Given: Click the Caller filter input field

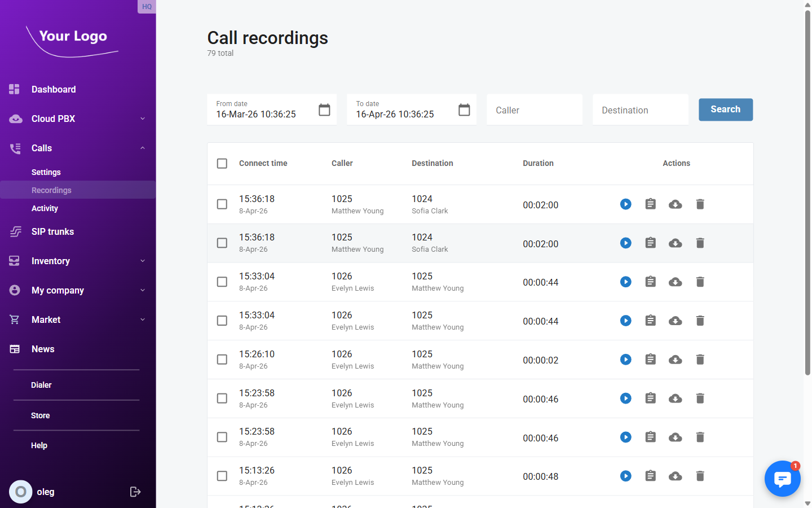Looking at the screenshot, I should point(534,110).
